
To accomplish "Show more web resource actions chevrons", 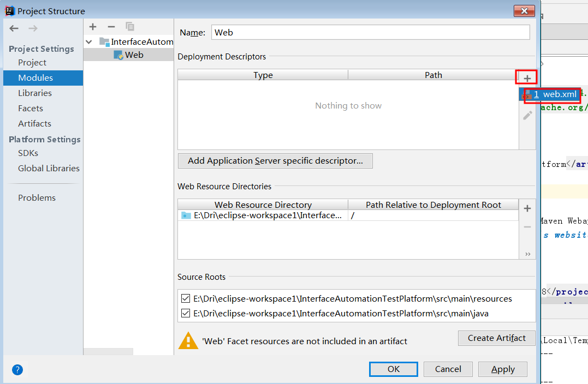I will pos(527,254).
